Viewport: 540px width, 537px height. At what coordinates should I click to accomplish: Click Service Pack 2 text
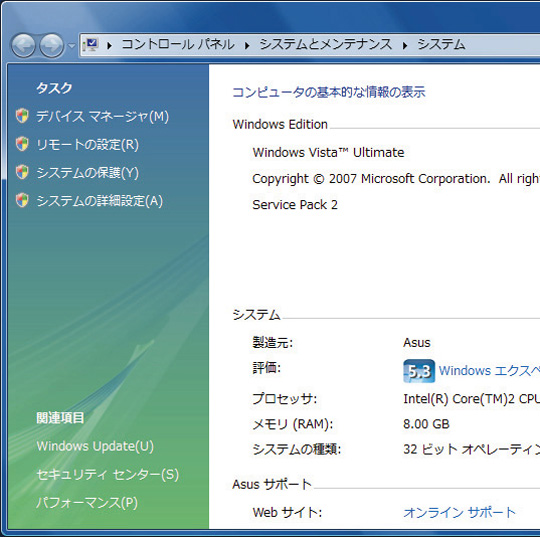(x=295, y=205)
